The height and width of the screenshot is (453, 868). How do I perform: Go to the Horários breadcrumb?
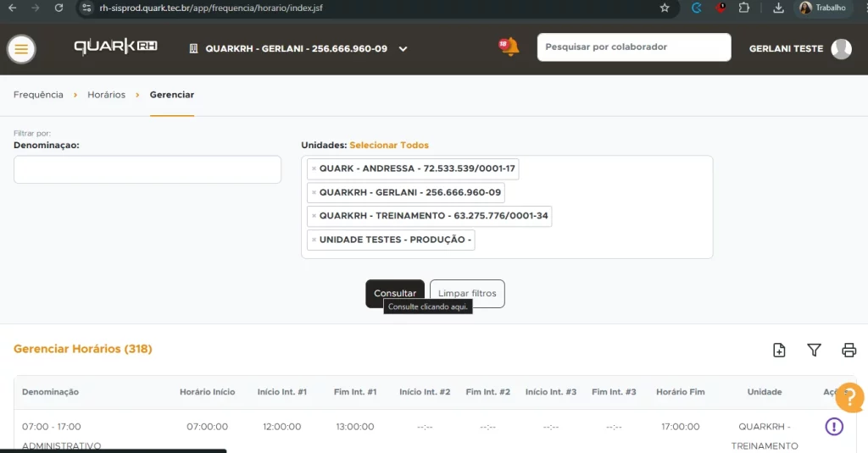tap(106, 95)
